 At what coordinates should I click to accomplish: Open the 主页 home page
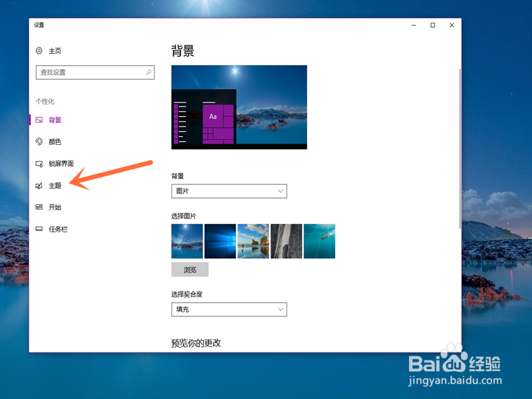[x=55, y=51]
